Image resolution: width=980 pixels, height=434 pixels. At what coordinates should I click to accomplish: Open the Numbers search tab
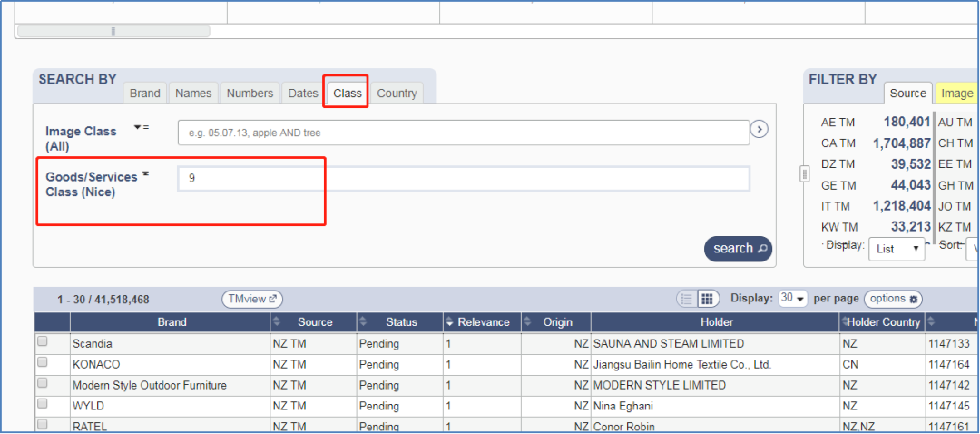pos(250,94)
